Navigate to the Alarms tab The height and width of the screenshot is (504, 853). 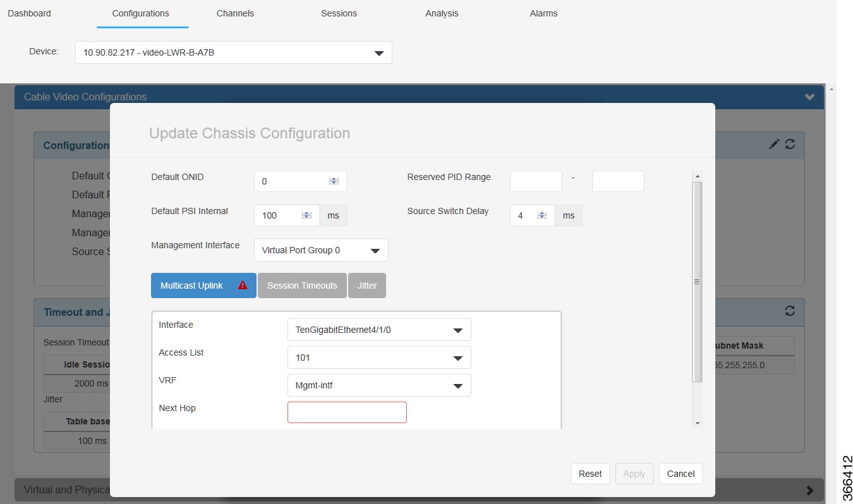pyautogui.click(x=543, y=13)
